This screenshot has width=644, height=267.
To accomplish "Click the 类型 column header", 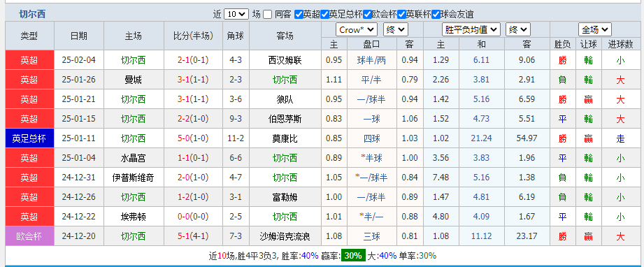I will click(29, 36).
